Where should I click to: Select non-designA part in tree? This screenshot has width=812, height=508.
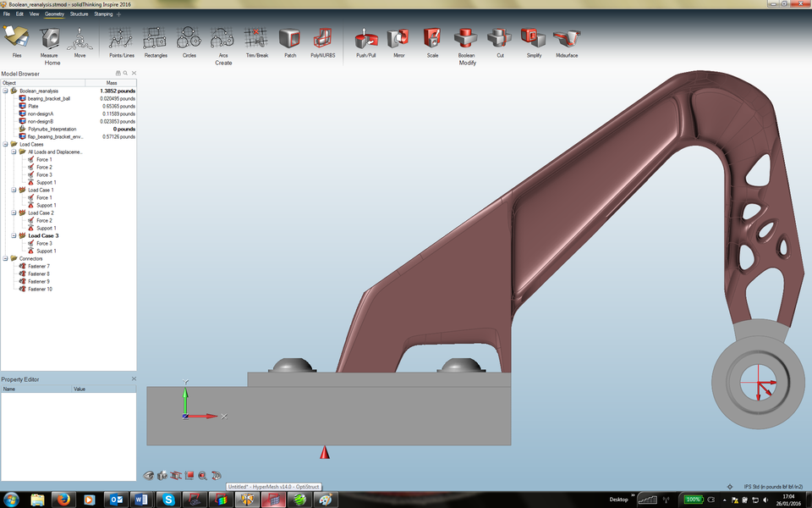pos(41,113)
